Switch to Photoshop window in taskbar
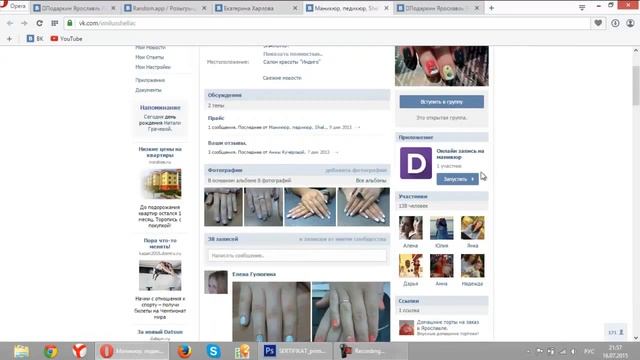Image resolution: width=640 pixels, height=360 pixels. [x=296, y=351]
